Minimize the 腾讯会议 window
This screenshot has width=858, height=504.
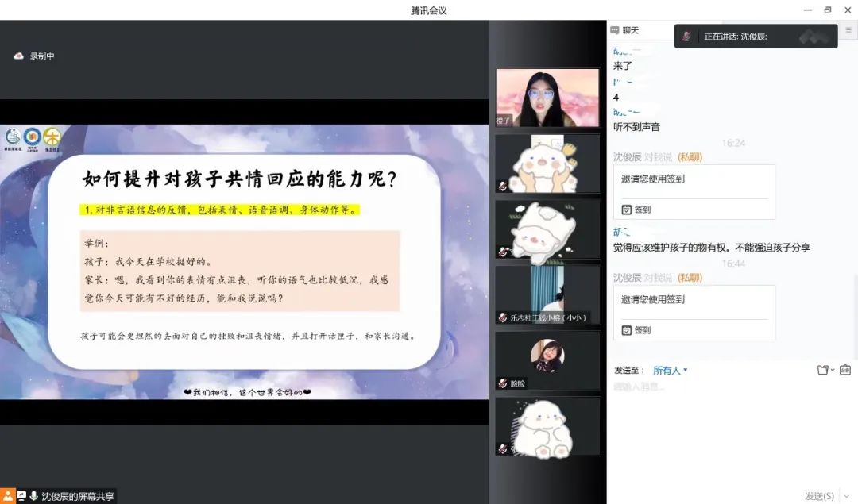[807, 10]
